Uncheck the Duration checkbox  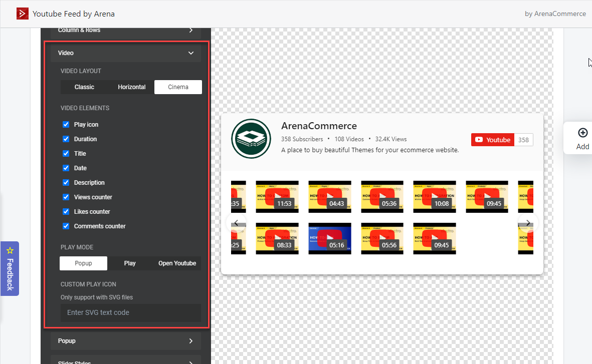point(66,139)
